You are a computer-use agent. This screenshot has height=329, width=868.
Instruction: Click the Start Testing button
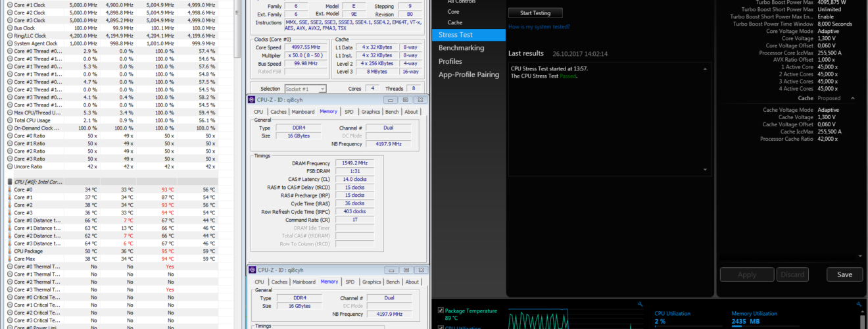(535, 13)
